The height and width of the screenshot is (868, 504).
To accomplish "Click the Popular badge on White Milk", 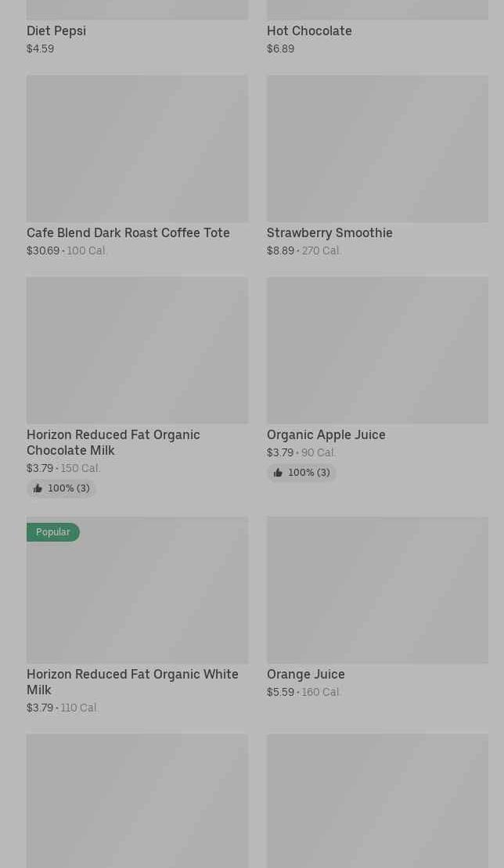I will 53,532.
